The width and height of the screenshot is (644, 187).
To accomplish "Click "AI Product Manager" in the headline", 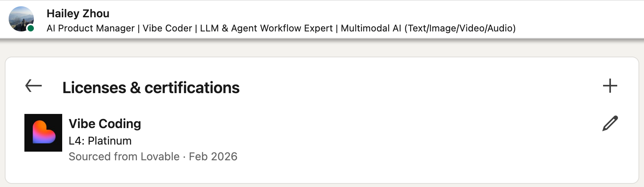I will [x=91, y=28].
